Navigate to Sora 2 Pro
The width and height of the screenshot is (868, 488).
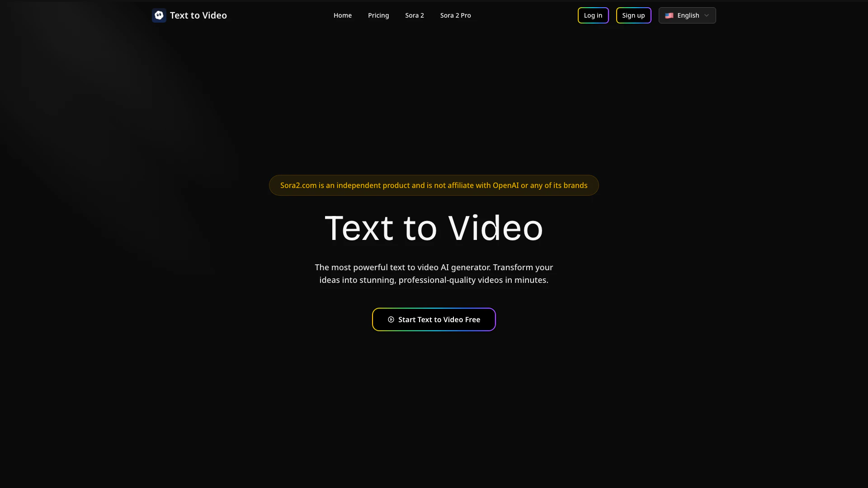click(455, 15)
